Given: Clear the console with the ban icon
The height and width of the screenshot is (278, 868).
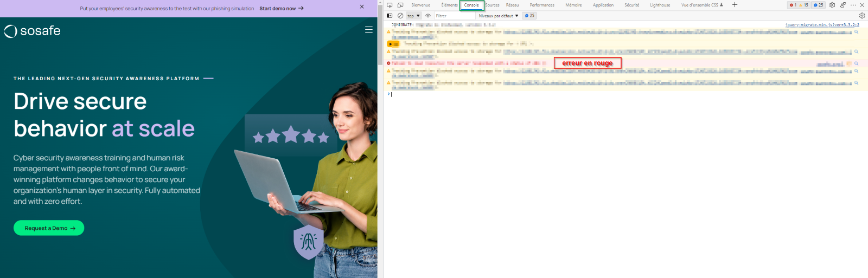Looking at the screenshot, I should [400, 16].
